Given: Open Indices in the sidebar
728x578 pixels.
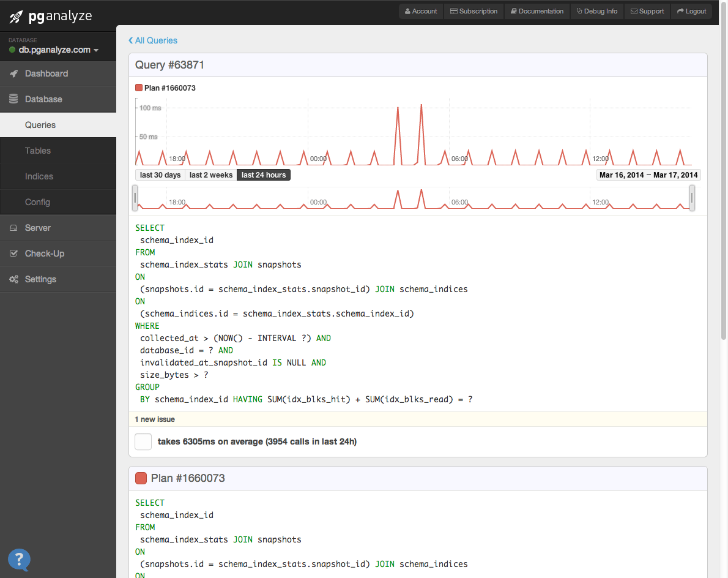Looking at the screenshot, I should (x=58, y=176).
